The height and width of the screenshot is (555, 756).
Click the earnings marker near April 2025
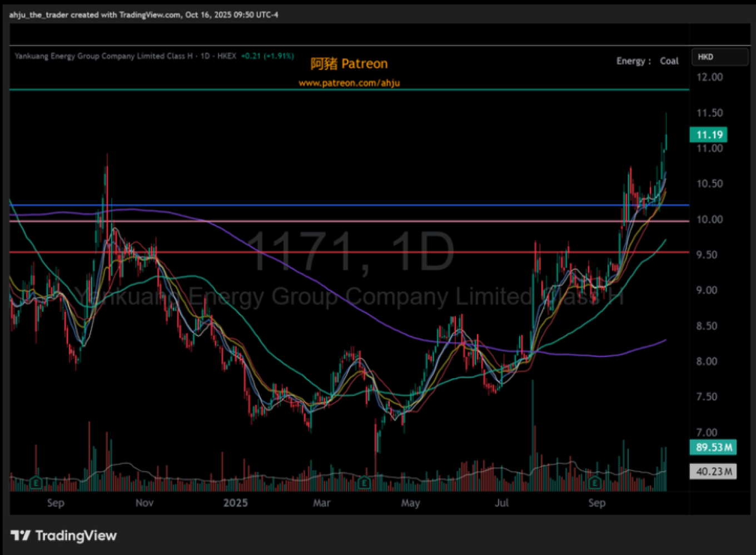point(364,482)
